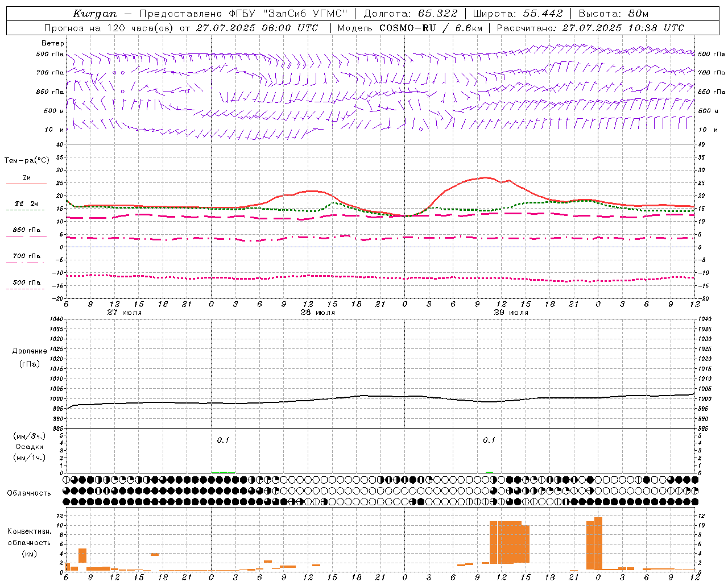Click the "Высота: 80м" elevation text
The image size is (728, 582).
click(614, 14)
